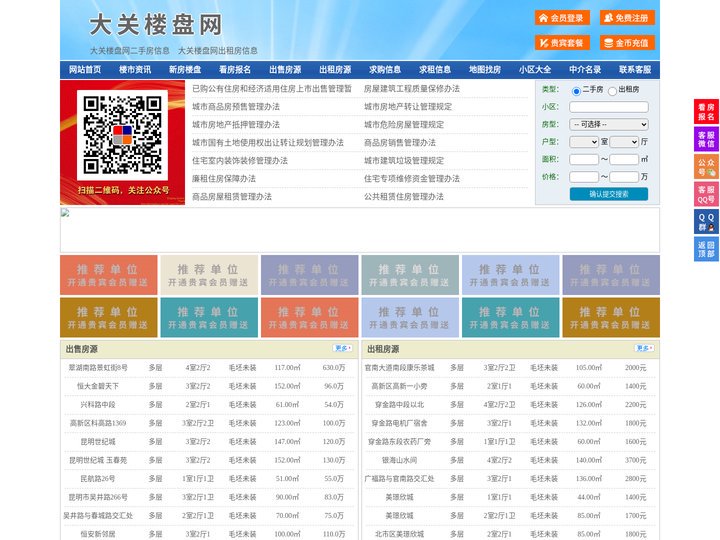Open 商品房销售管理办法 link
Viewport: 720px width, 540px height.
point(400,142)
